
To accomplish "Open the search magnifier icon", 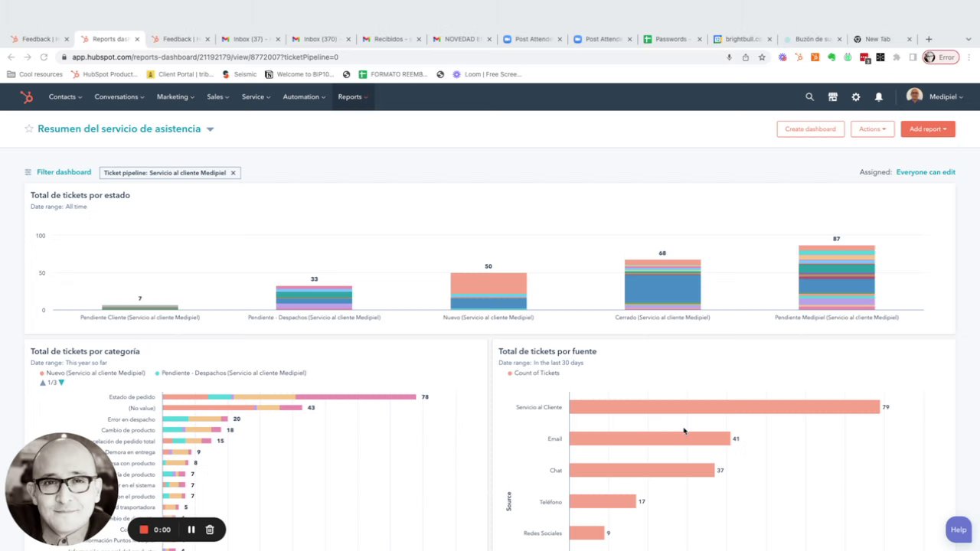I will pos(809,97).
